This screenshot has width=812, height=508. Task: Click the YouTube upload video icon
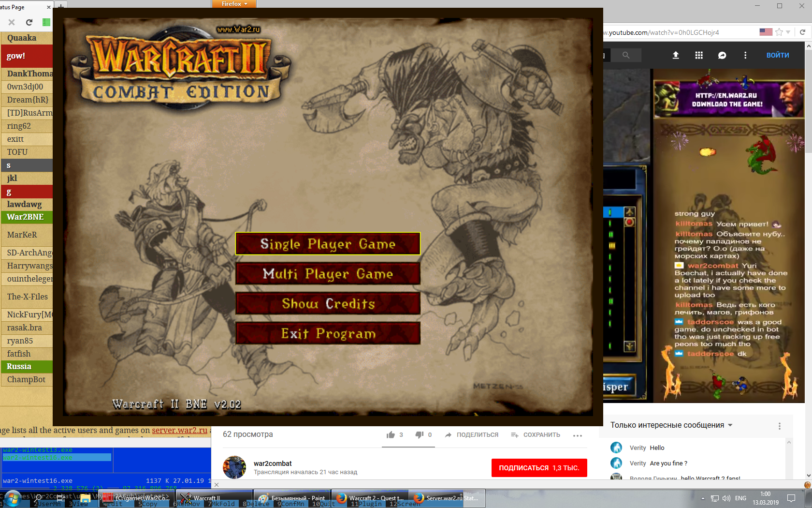pyautogui.click(x=676, y=55)
